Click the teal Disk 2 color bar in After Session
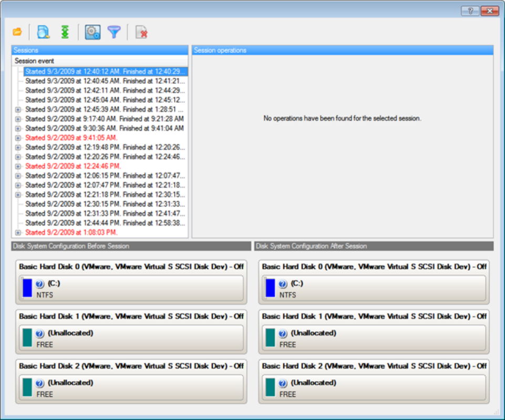 pos(270,387)
